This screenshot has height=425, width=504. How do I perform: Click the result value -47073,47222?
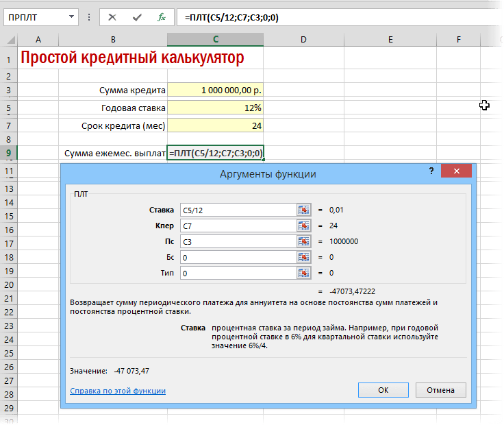[x=352, y=291]
